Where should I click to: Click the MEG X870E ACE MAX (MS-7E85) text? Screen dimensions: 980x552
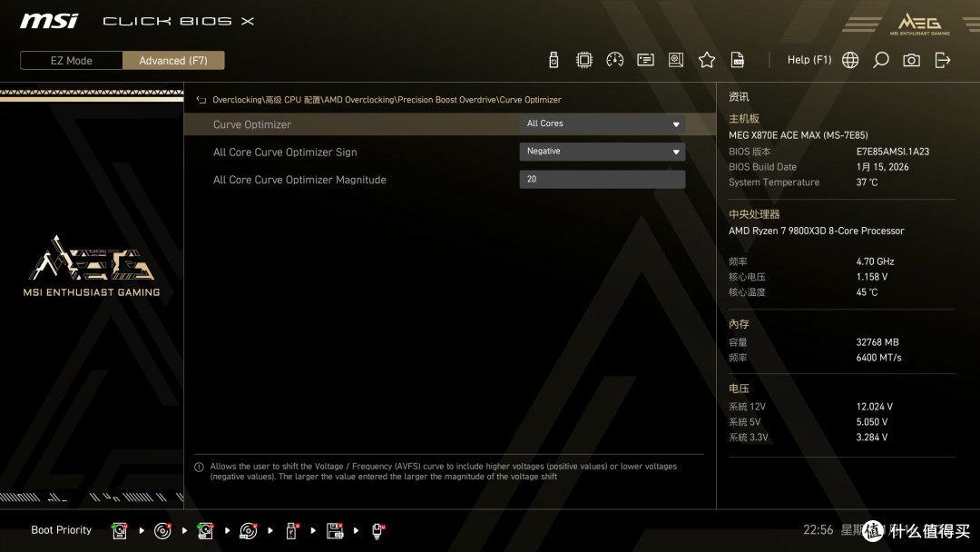(x=799, y=135)
